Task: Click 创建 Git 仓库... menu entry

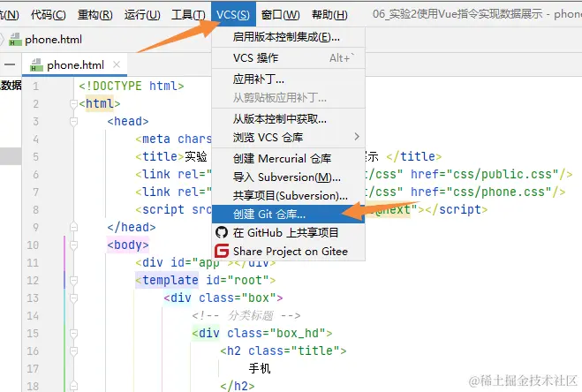Action: click(289, 215)
